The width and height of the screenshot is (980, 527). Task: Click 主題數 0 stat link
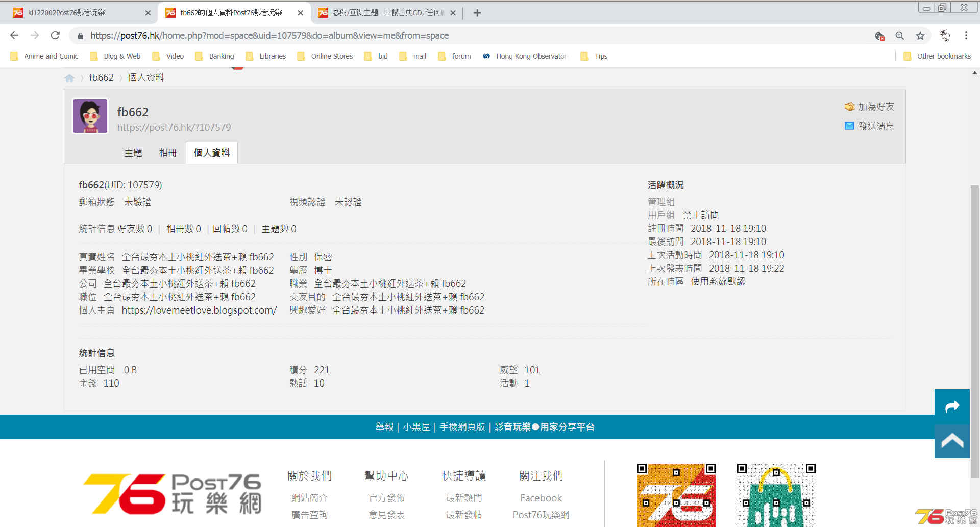279,229
